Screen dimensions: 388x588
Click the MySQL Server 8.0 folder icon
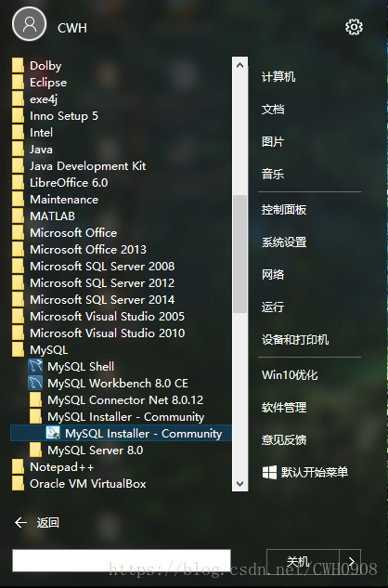point(35,450)
